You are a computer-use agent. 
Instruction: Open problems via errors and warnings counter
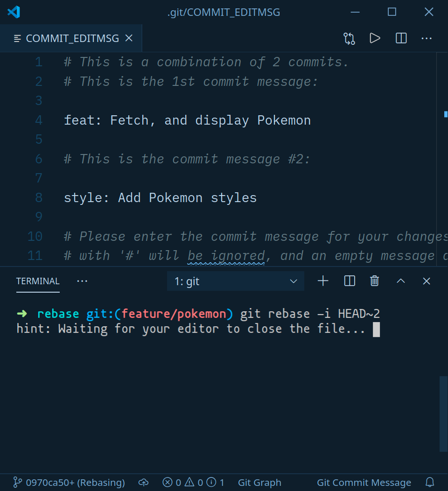193,483
